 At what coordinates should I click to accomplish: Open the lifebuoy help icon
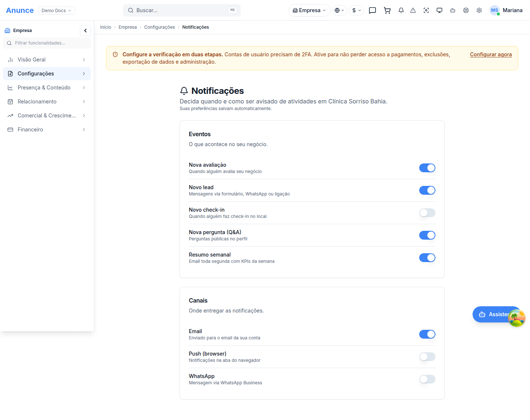[466, 10]
